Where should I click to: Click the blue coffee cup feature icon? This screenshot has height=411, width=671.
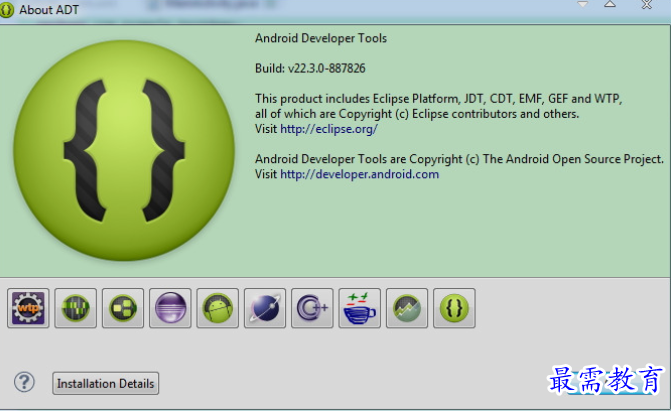(x=359, y=308)
